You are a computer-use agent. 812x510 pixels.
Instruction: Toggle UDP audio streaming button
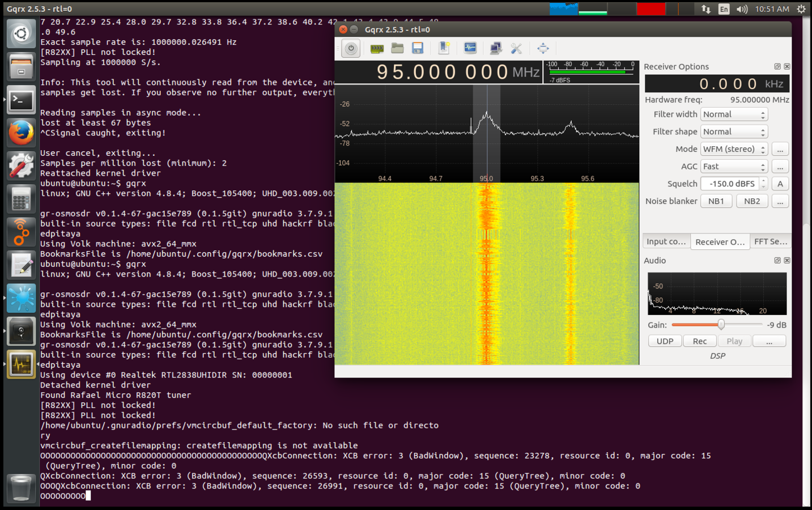(665, 341)
